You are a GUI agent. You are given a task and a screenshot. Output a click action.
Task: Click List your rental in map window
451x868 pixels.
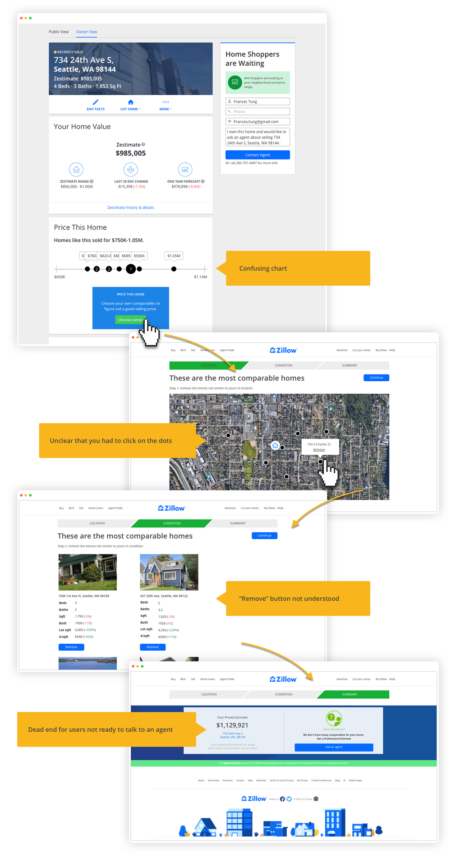click(x=361, y=350)
